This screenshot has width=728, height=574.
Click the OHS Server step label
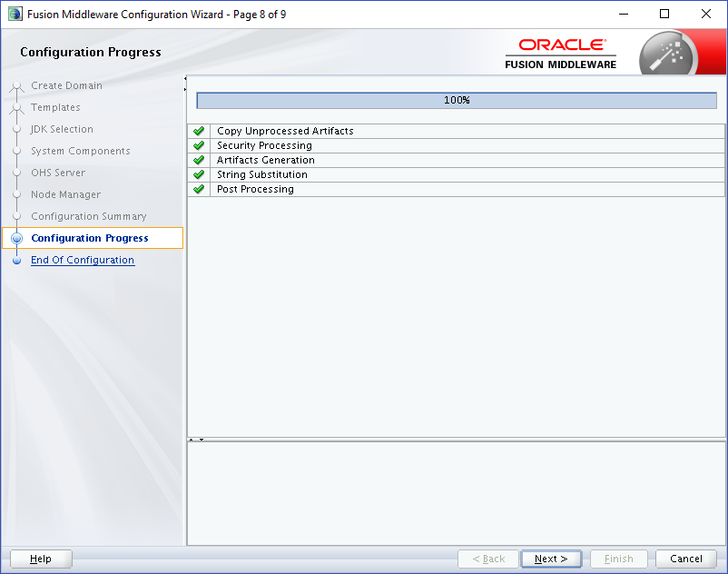tap(58, 173)
